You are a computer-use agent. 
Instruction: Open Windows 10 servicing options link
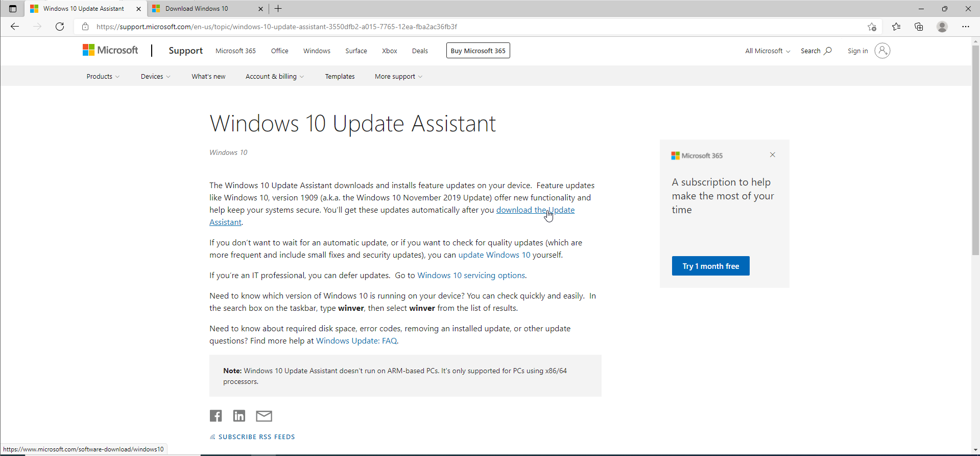471,275
